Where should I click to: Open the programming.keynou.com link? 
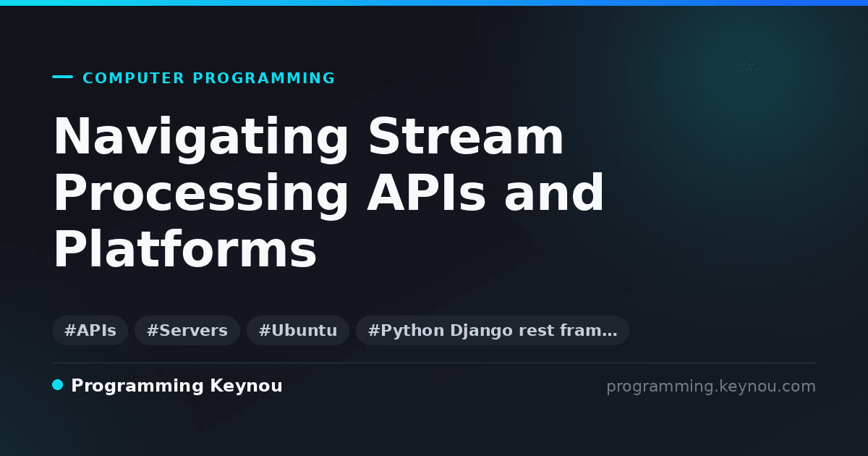[711, 387]
